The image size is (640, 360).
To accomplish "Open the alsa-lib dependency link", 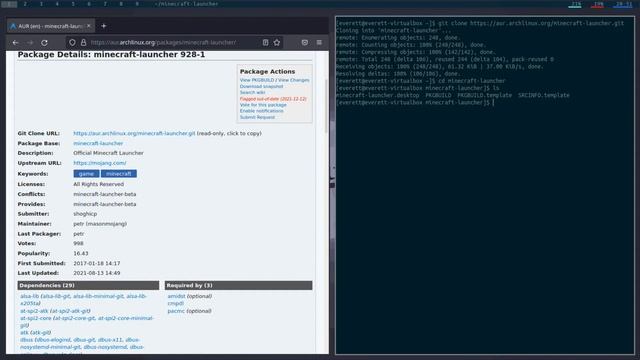I will (29, 296).
